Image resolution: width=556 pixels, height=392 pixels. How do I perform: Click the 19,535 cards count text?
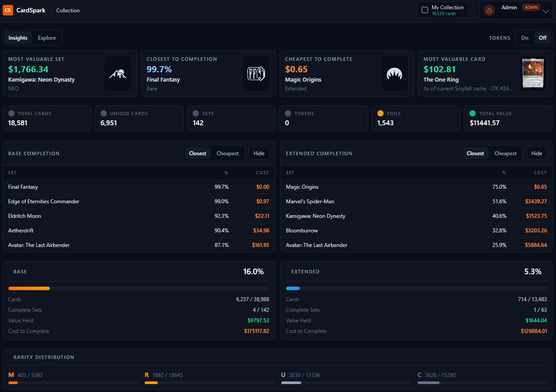[444, 14]
